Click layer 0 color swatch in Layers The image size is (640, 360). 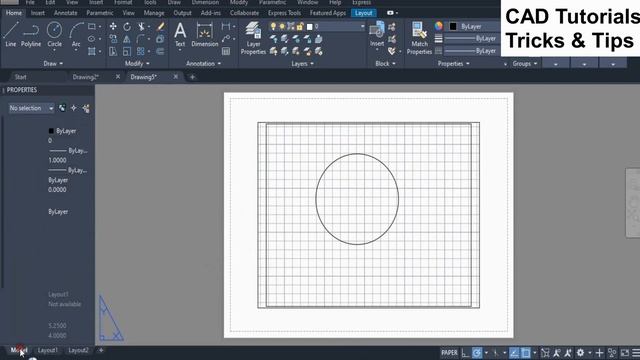pyautogui.click(x=309, y=27)
